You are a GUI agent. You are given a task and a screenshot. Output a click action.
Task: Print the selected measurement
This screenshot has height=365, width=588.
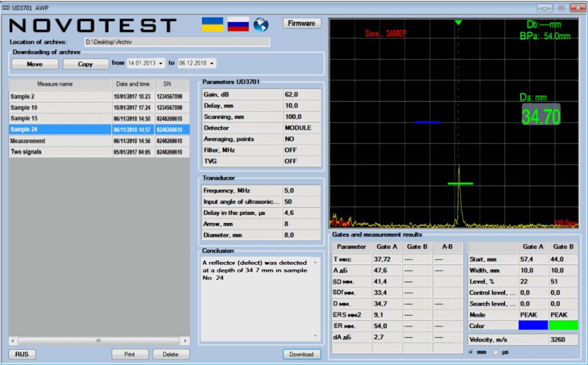click(x=130, y=354)
